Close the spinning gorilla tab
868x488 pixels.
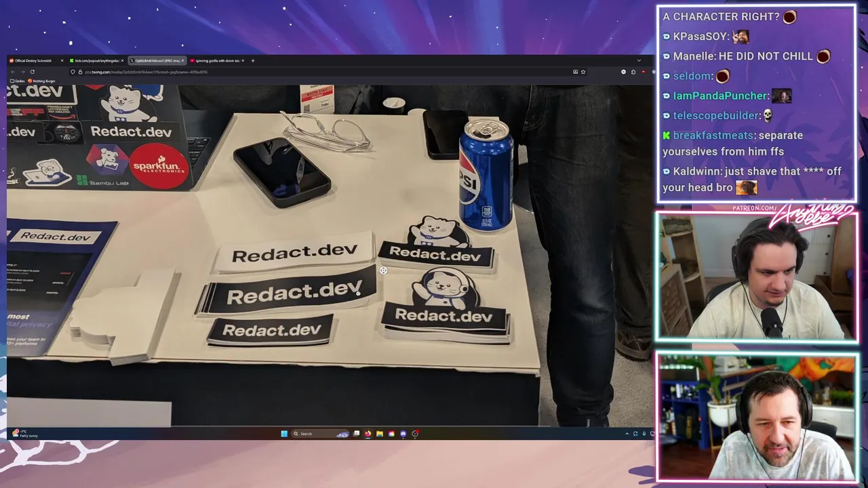coord(243,61)
